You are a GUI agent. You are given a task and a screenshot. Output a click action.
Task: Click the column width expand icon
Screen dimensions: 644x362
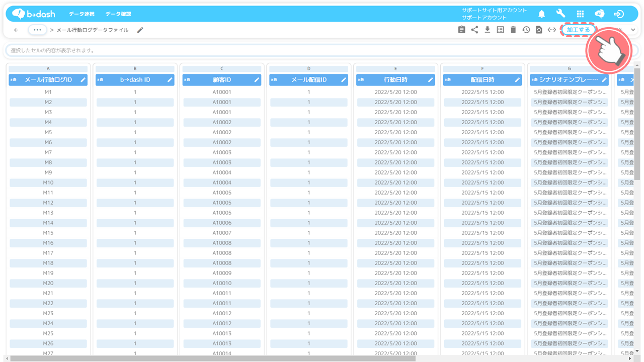coord(552,30)
